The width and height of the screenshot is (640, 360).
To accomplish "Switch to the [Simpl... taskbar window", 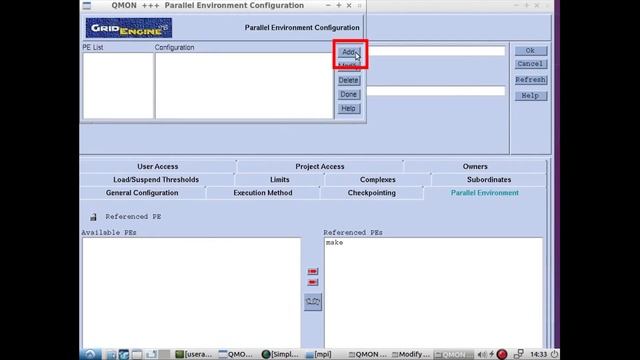I will [x=280, y=354].
